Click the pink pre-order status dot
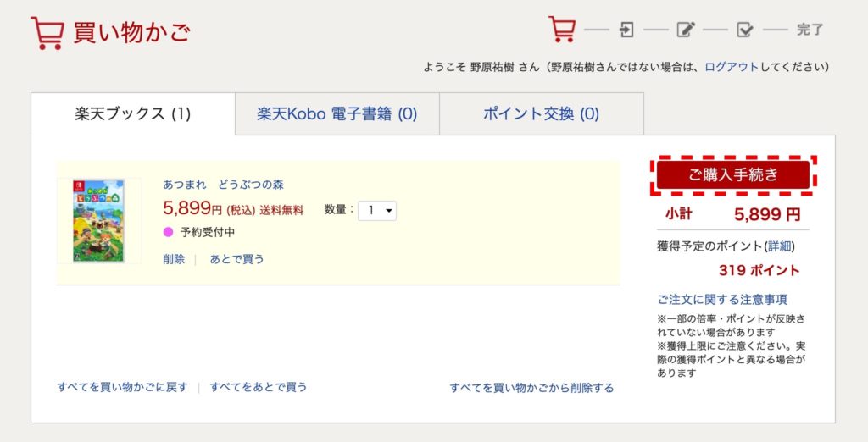The image size is (868, 442). pos(168,232)
